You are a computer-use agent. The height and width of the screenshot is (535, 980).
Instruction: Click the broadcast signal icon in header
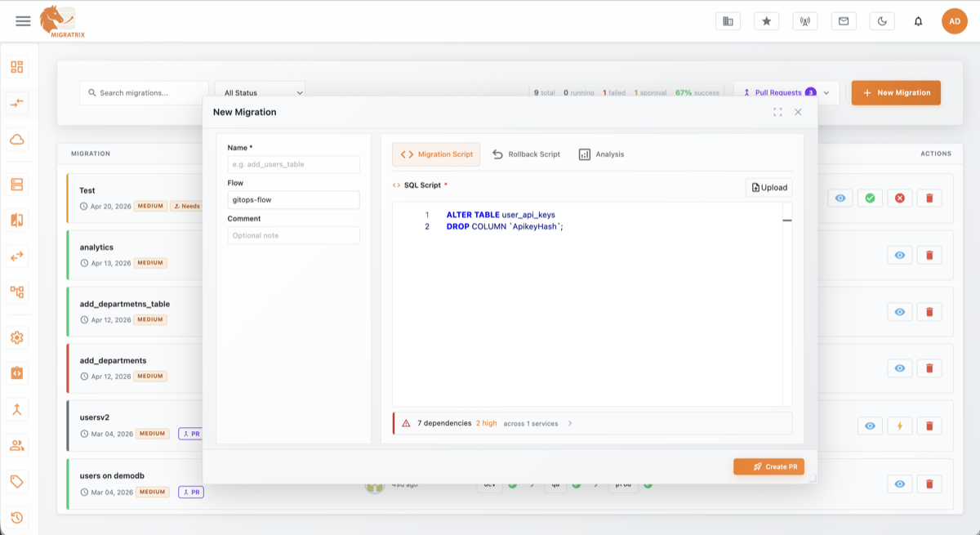(x=804, y=21)
